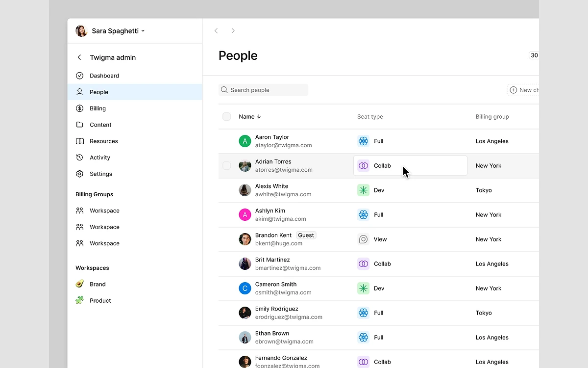Click Ashlyn Kim's pink A avatar

245,215
